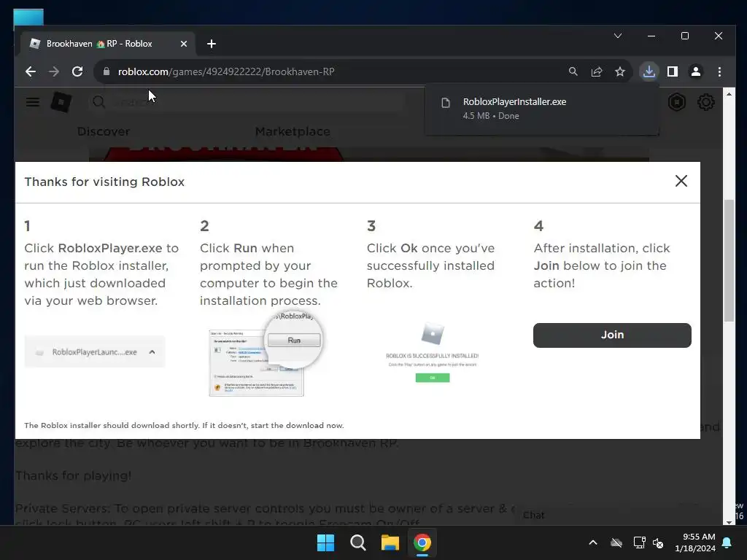The image size is (747, 560).
Task: Open Windows Start menu
Action: (x=326, y=542)
